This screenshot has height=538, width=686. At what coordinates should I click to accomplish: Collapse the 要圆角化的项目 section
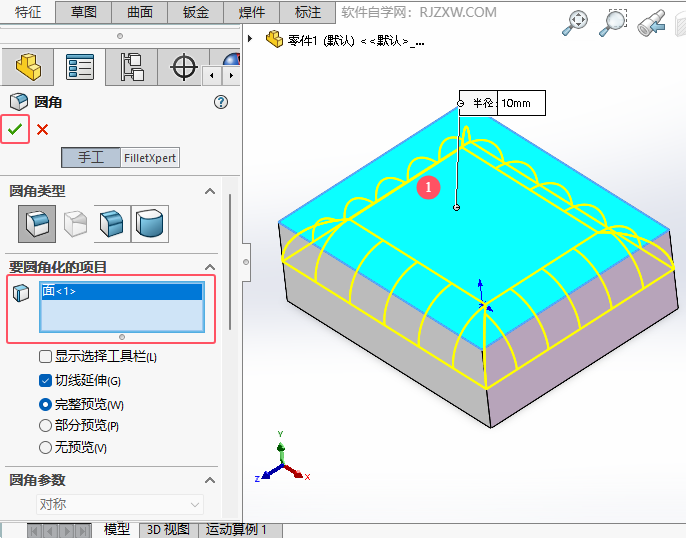(x=210, y=267)
